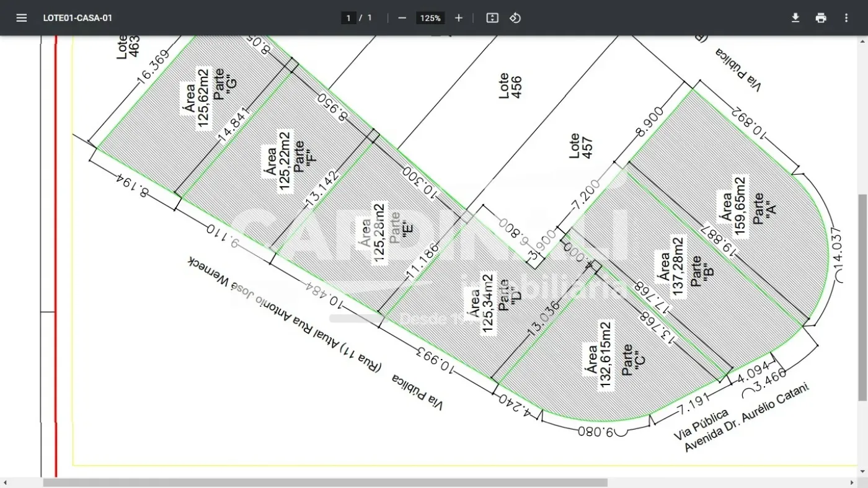Open the sidebar with the hamburger menu
868x488 pixels.
pos(22,17)
